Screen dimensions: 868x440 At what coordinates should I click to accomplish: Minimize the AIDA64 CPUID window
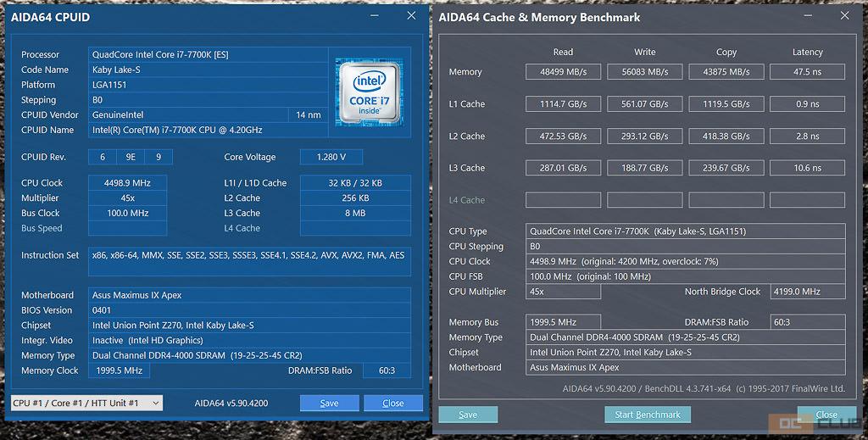point(375,15)
